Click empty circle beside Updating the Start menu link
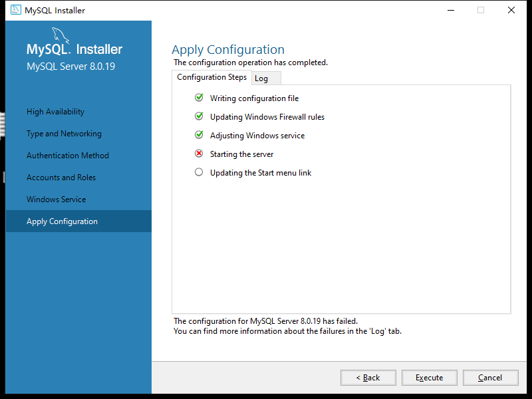Image resolution: width=532 pixels, height=399 pixels. [199, 172]
